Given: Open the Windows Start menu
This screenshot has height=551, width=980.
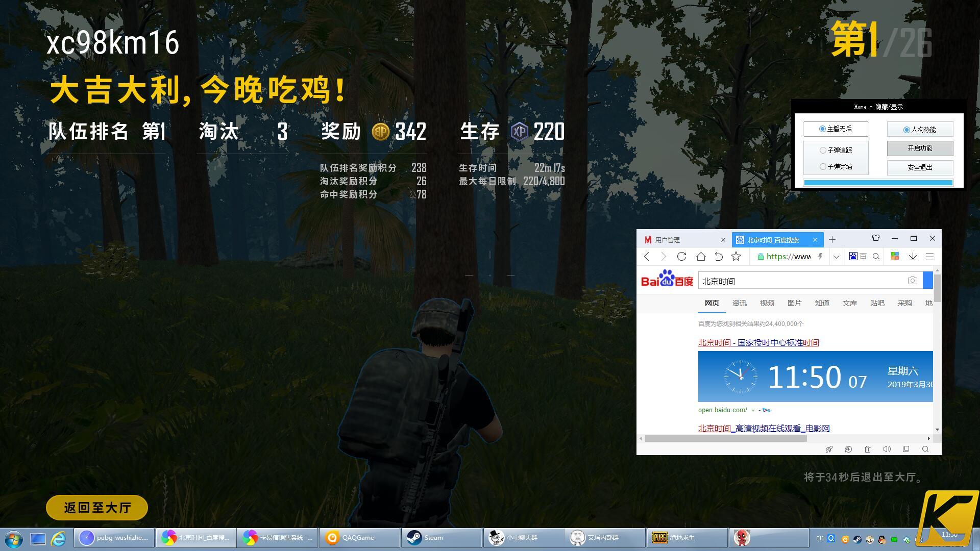Looking at the screenshot, I should click(x=14, y=538).
